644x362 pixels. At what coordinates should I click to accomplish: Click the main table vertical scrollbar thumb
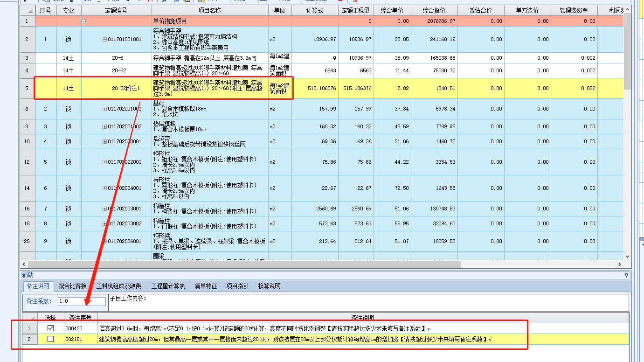(x=627, y=51)
